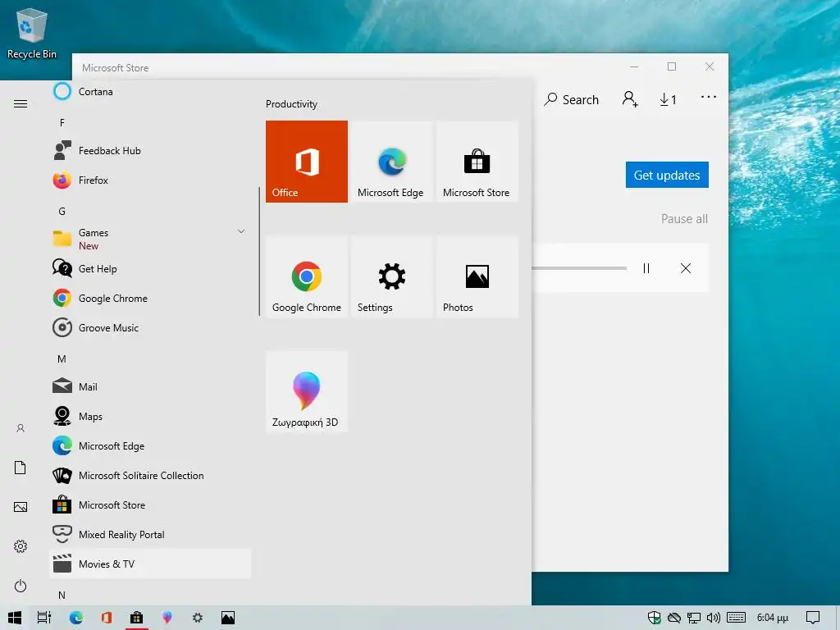Image resolution: width=840 pixels, height=630 pixels.
Task: Click the Store download progress bar
Action: pyautogui.click(x=579, y=268)
